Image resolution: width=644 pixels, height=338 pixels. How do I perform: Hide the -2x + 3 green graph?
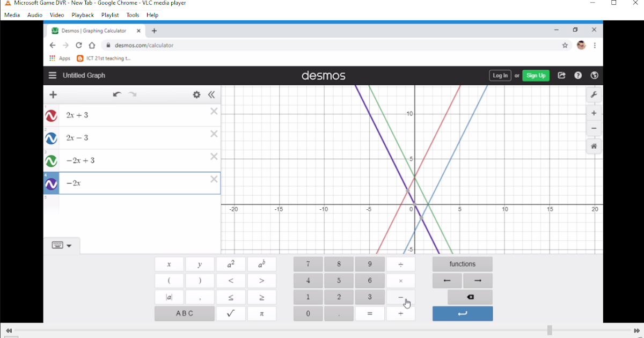tap(50, 160)
